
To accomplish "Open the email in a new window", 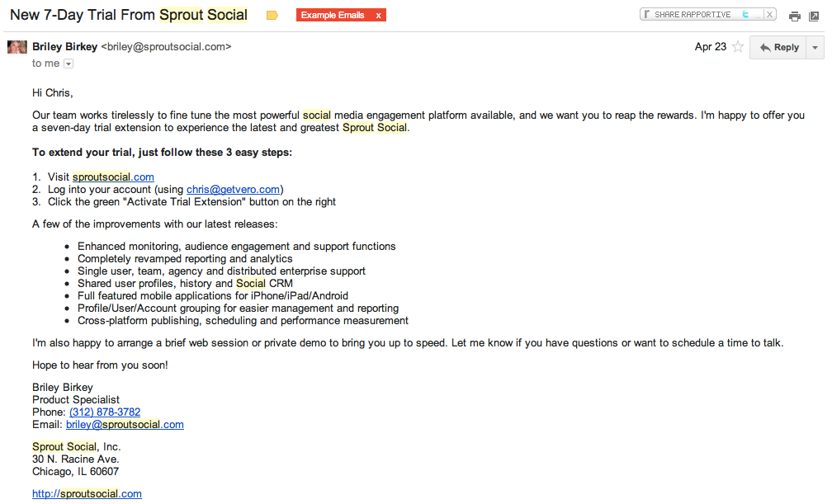I will pyautogui.click(x=814, y=16).
